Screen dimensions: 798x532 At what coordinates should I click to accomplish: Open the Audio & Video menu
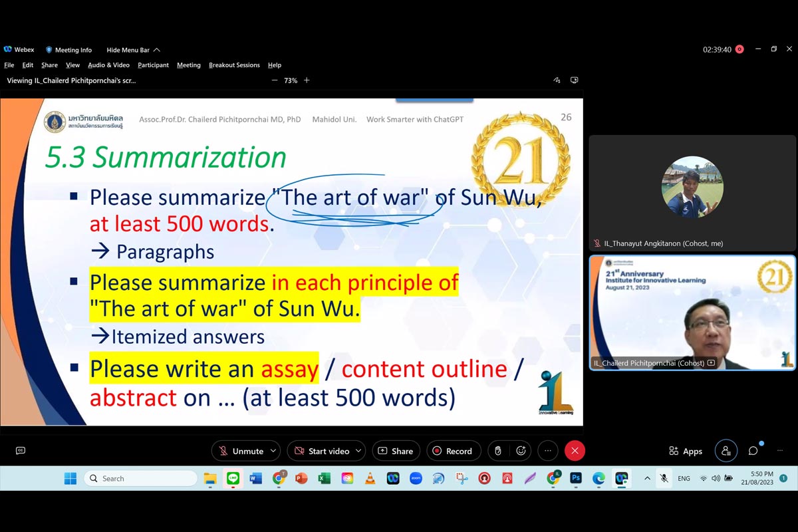(x=108, y=65)
